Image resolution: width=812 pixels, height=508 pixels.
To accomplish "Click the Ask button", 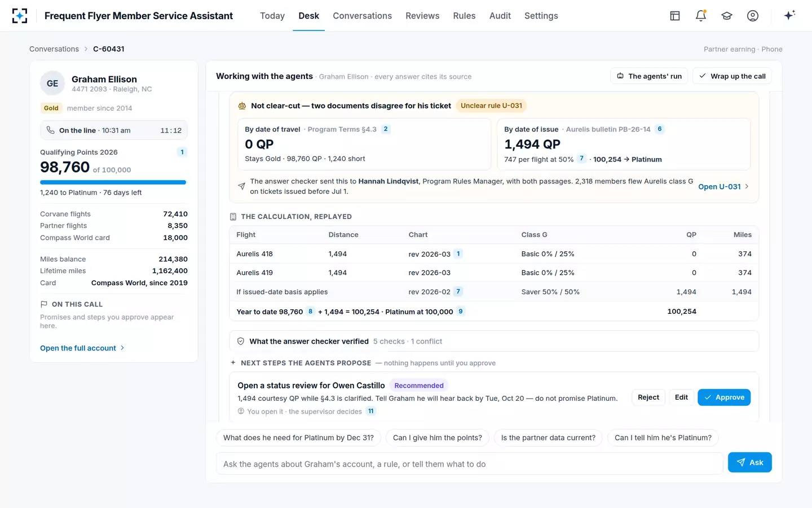I will point(749,462).
